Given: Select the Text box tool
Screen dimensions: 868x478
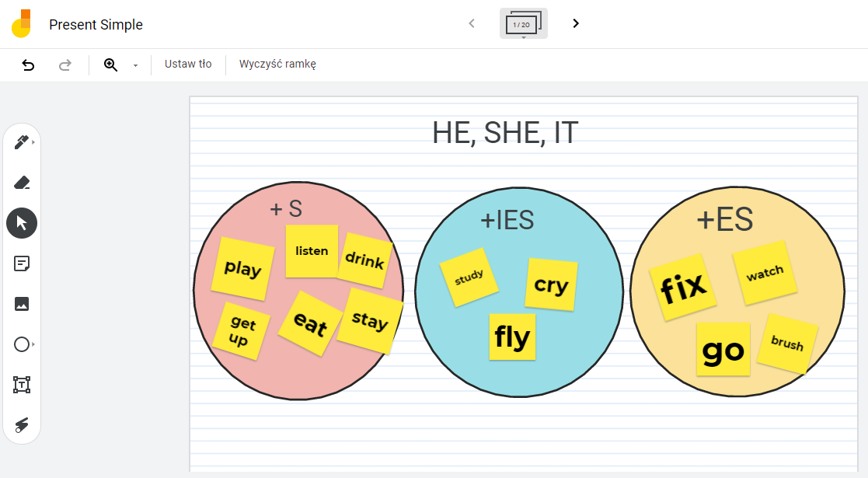Looking at the screenshot, I should click(x=22, y=385).
